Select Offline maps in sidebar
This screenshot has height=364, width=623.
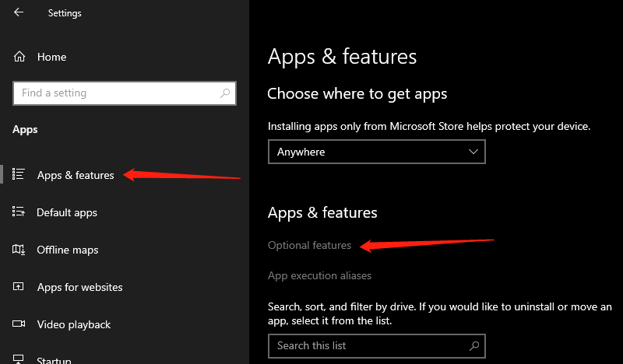point(68,250)
